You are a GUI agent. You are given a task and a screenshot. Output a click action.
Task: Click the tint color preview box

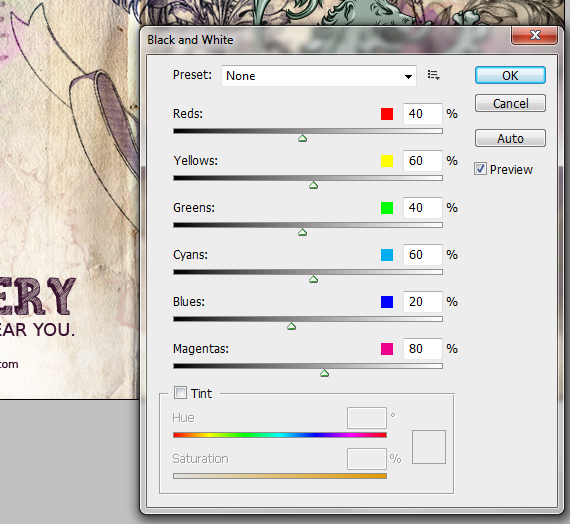[429, 447]
